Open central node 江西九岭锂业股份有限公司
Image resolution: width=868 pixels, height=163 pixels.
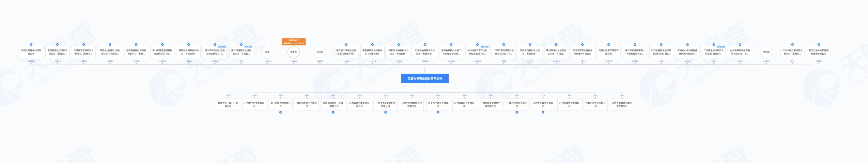click(x=425, y=78)
